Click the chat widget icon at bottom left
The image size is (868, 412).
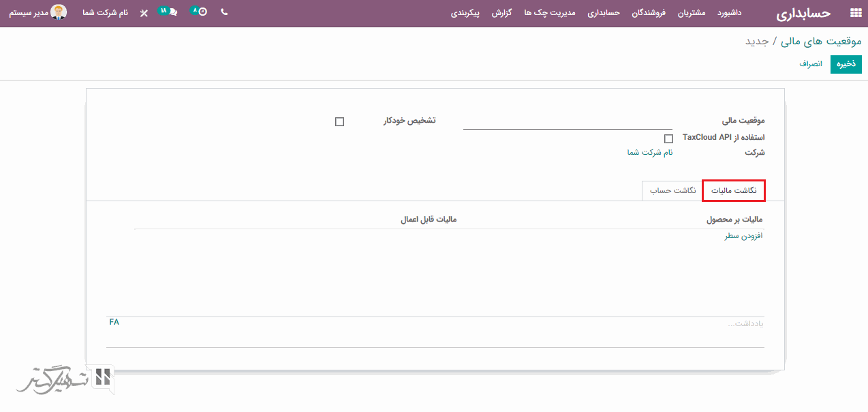pyautogui.click(x=103, y=378)
